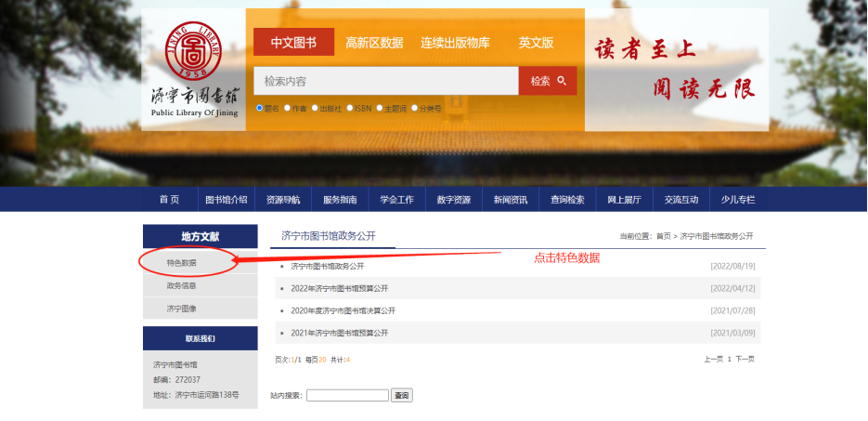This screenshot has width=868, height=421.
Task: Click the 站内搜索 input field
Action: pyautogui.click(x=347, y=396)
